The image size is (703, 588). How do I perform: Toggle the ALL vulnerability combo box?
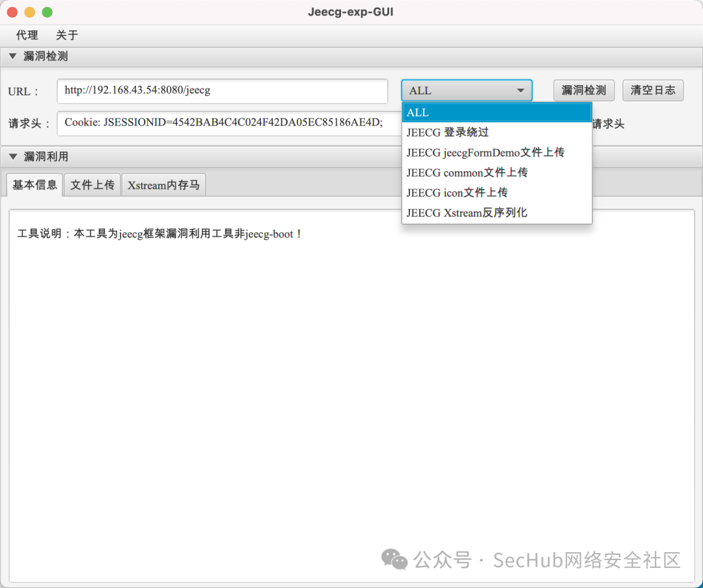[467, 90]
